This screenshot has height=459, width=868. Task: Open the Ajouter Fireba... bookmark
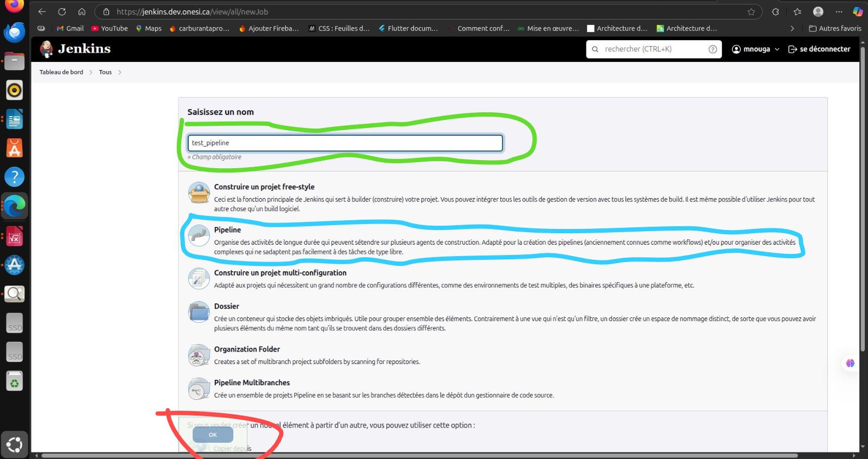269,28
